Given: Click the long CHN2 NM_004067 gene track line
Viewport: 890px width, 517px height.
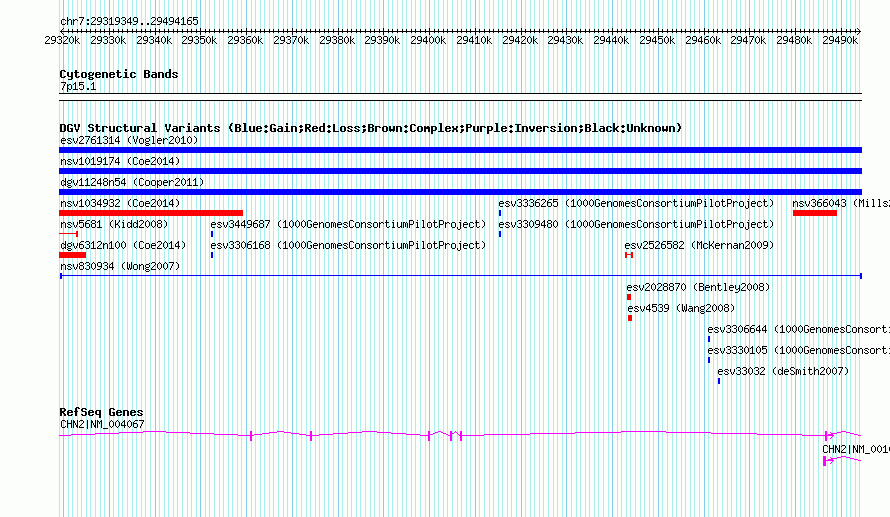Looking at the screenshot, I should (460, 435).
